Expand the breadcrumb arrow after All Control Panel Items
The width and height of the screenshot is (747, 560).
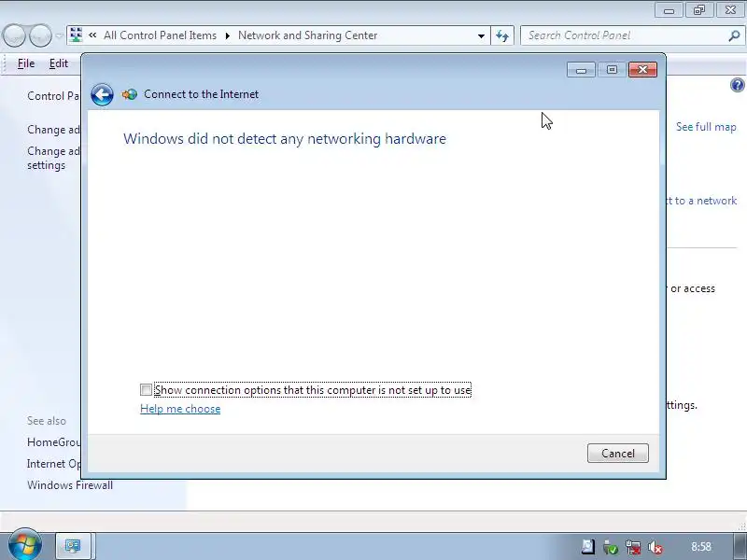[x=227, y=35]
